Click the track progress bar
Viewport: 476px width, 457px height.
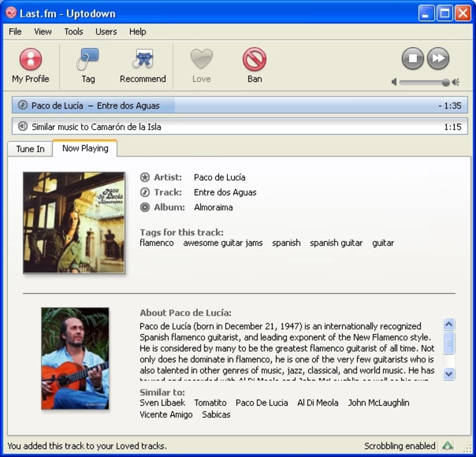(240, 105)
